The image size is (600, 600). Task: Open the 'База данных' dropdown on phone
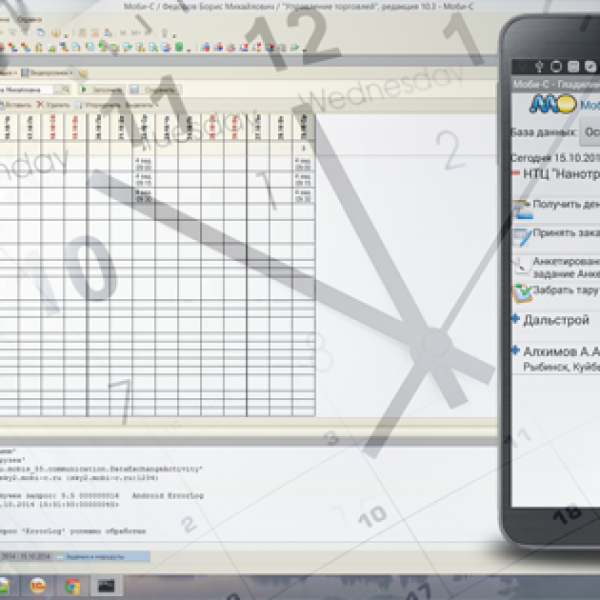(x=589, y=131)
